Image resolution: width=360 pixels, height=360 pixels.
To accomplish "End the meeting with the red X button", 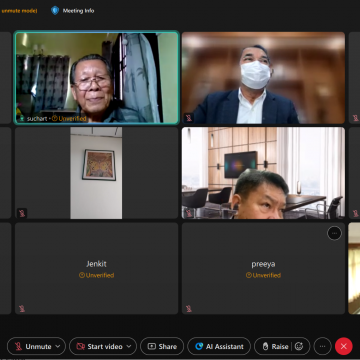I will [344, 346].
